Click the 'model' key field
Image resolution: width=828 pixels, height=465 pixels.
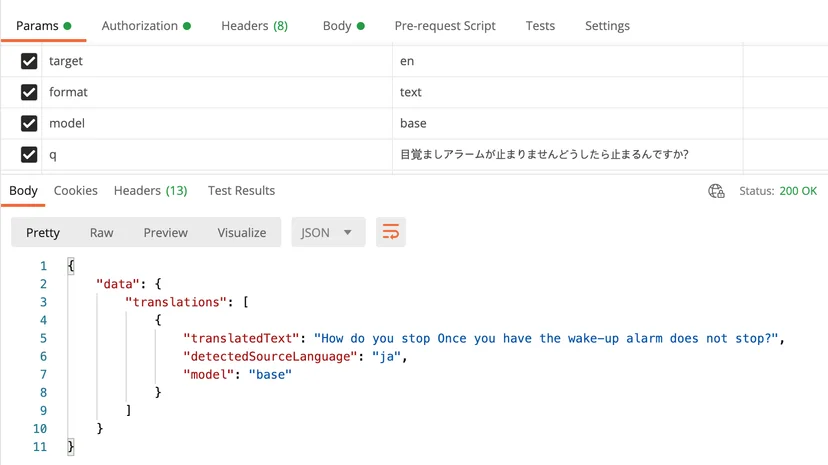[217, 124]
